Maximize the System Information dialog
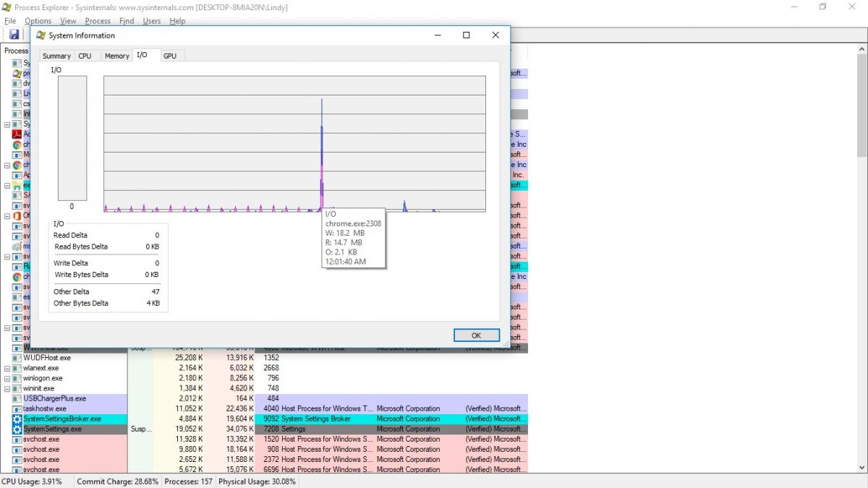This screenshot has width=868, height=488. click(467, 35)
